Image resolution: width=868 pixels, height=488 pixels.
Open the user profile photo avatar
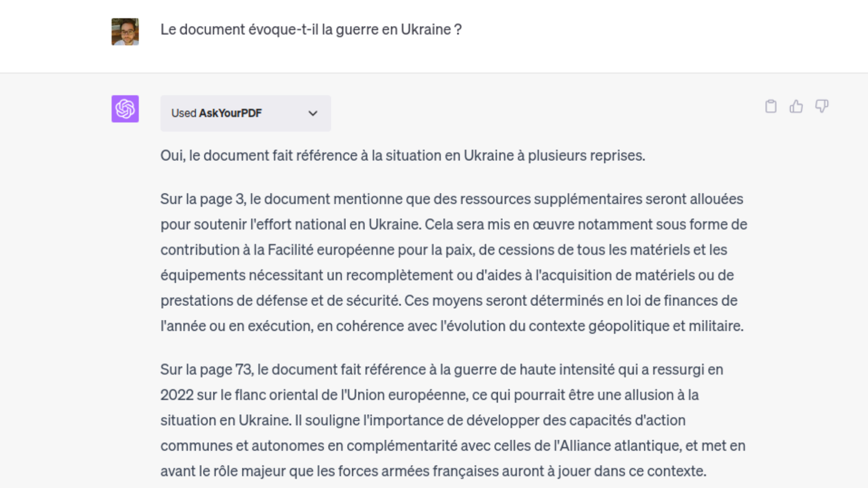(x=125, y=32)
